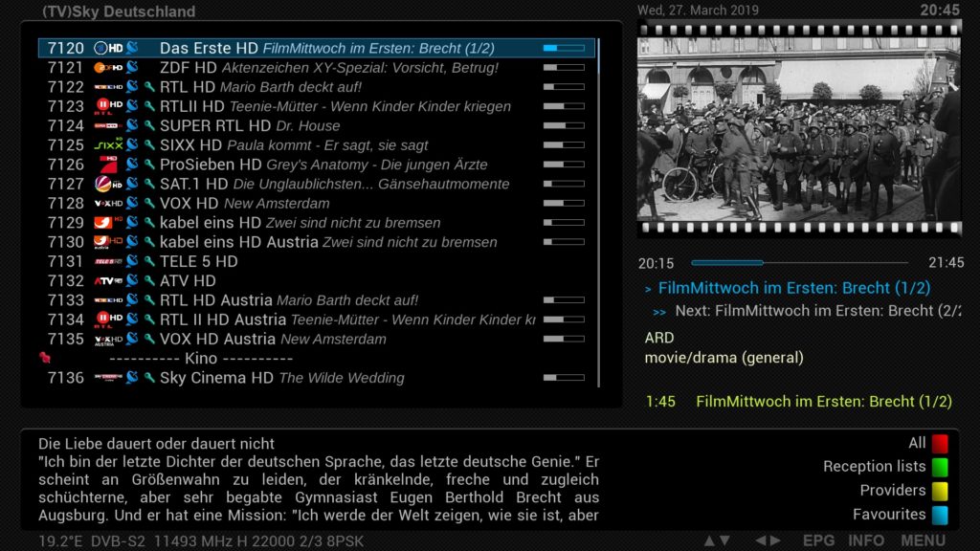Click the red marker pin beside Kino

point(44,358)
